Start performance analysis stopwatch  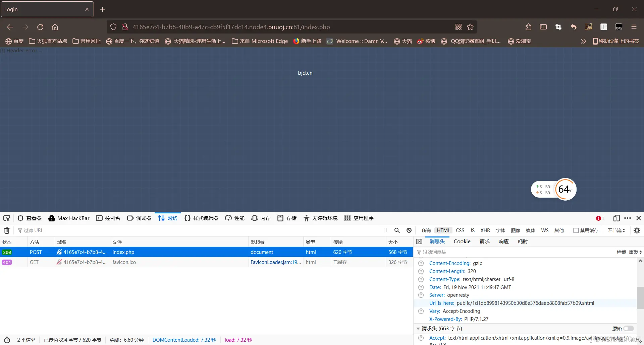(7, 340)
